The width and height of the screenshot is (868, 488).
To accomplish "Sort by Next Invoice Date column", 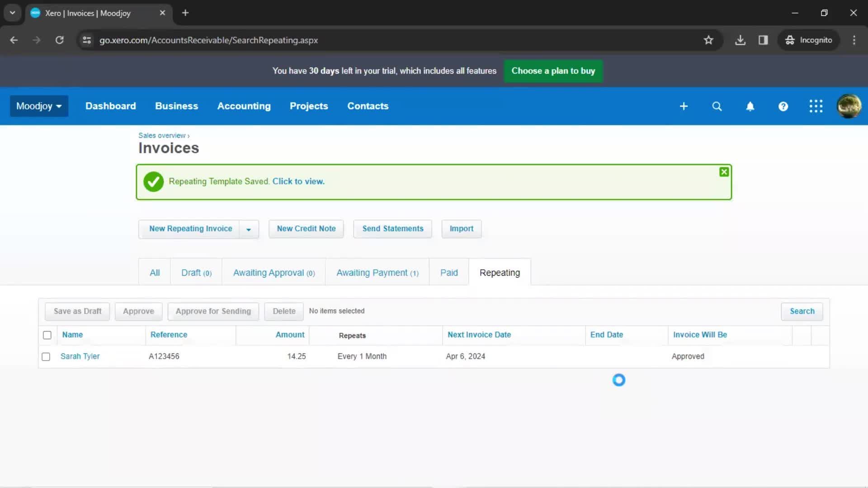I will 479,335.
